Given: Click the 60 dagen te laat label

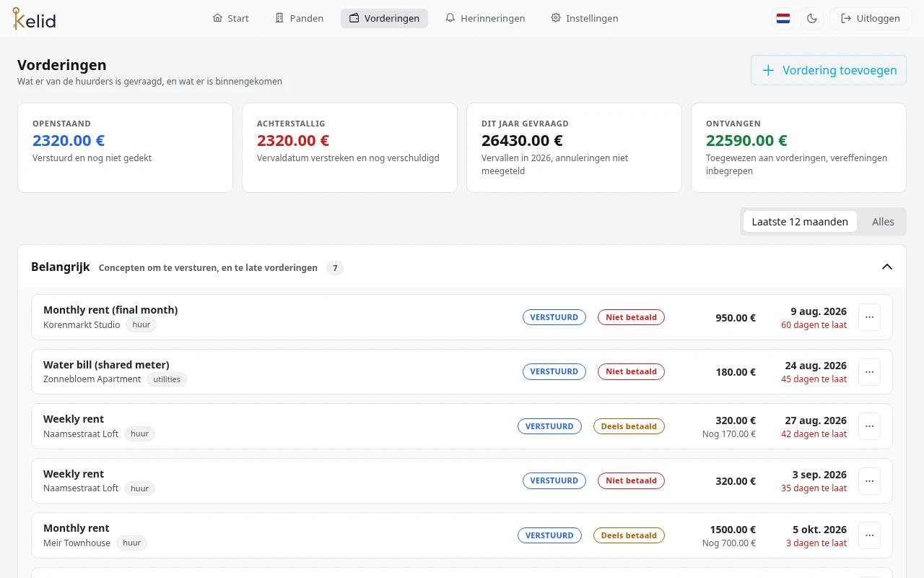Looking at the screenshot, I should pyautogui.click(x=814, y=325).
